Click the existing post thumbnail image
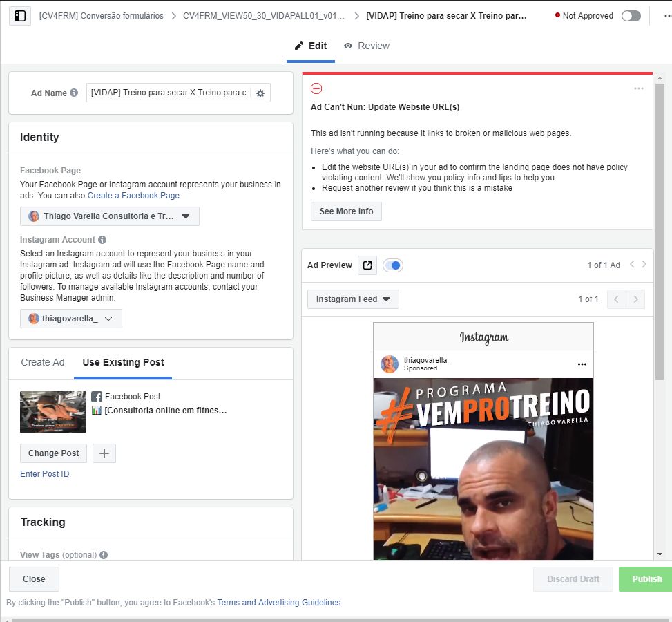The image size is (672, 622). [52, 412]
